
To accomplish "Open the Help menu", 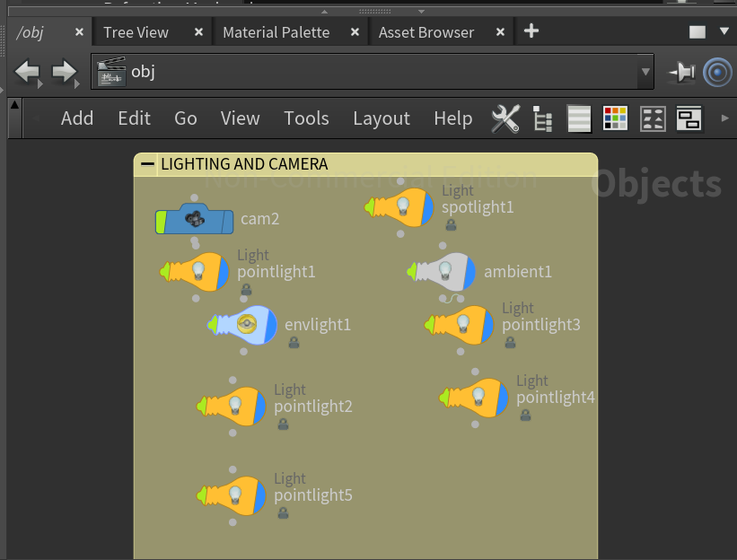I will click(453, 118).
